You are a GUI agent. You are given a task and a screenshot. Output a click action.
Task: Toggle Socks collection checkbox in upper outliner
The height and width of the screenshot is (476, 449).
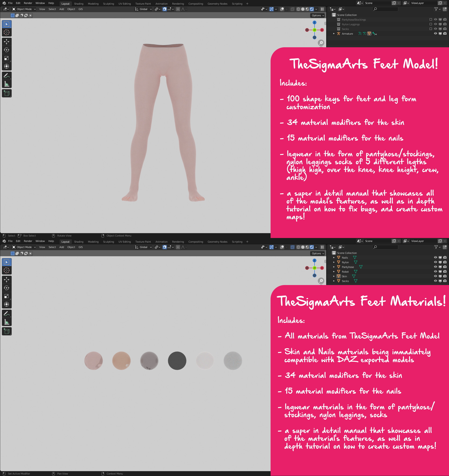point(431,29)
